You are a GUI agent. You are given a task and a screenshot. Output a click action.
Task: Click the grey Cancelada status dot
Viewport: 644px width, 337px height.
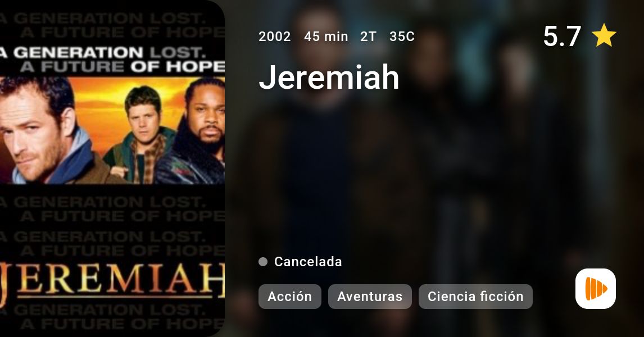263,262
